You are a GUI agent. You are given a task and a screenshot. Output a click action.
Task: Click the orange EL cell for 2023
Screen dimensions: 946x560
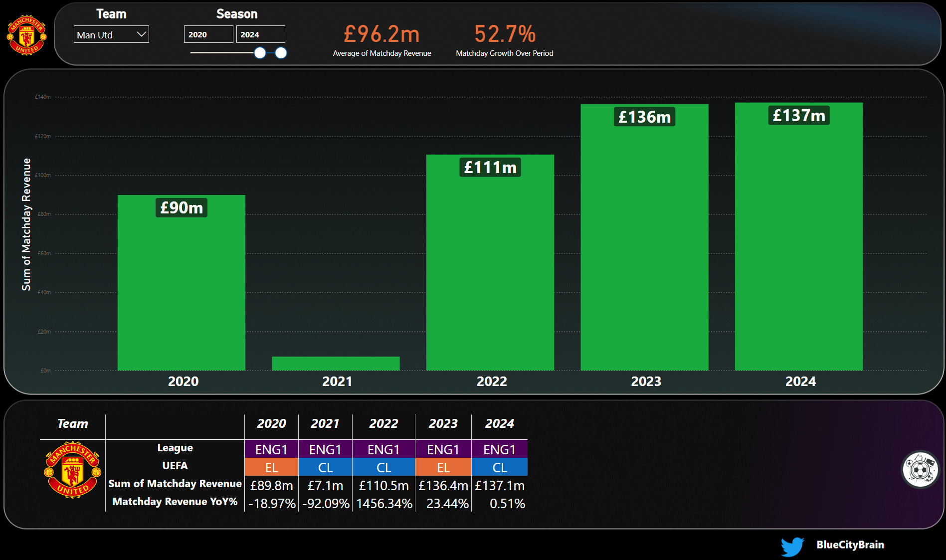click(x=443, y=467)
